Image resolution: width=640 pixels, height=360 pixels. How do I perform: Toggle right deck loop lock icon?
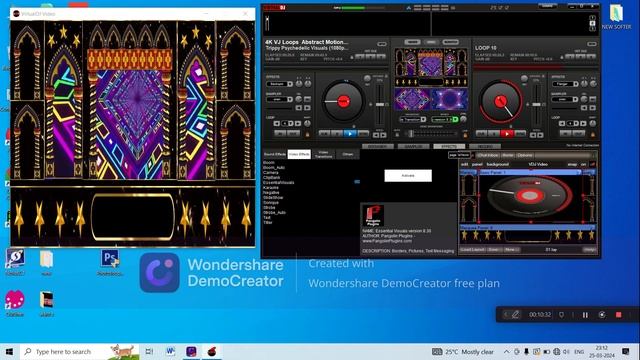[x=593, y=134]
